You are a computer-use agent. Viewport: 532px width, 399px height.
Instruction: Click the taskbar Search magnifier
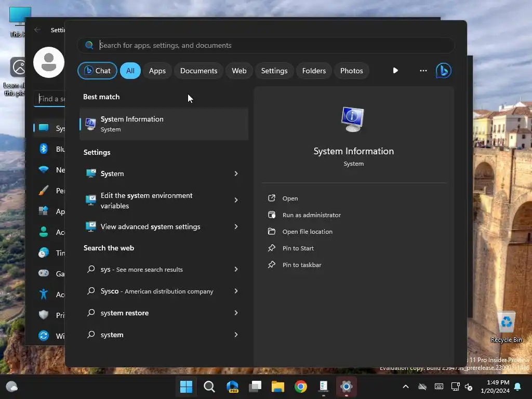click(209, 387)
